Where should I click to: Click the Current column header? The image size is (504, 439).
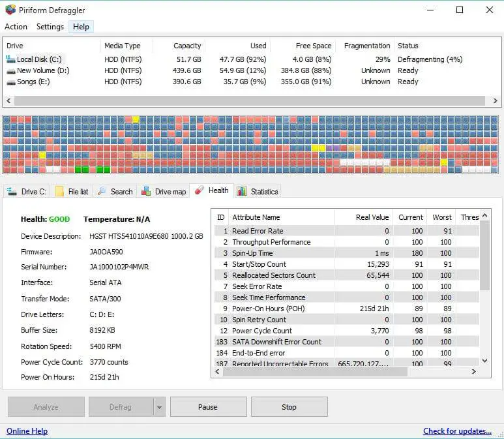410,217
